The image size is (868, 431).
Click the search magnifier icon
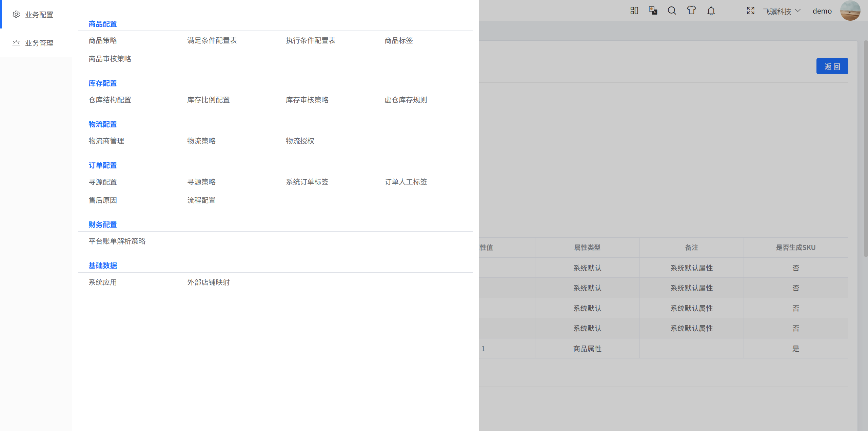pyautogui.click(x=672, y=11)
